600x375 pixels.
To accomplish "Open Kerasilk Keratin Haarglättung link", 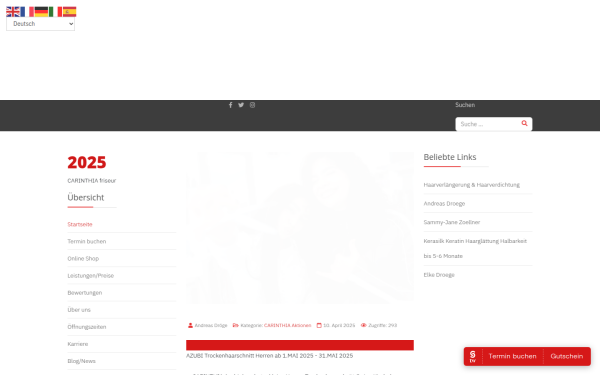I will coord(475,248).
